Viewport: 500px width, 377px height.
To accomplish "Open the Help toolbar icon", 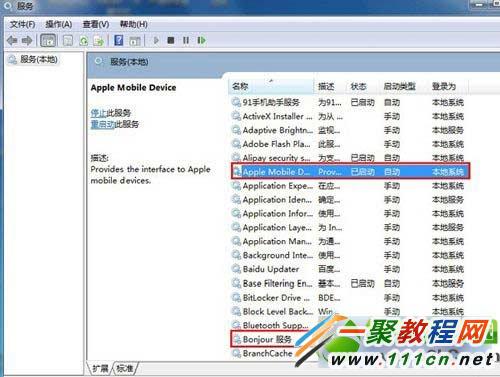I will pos(119,41).
